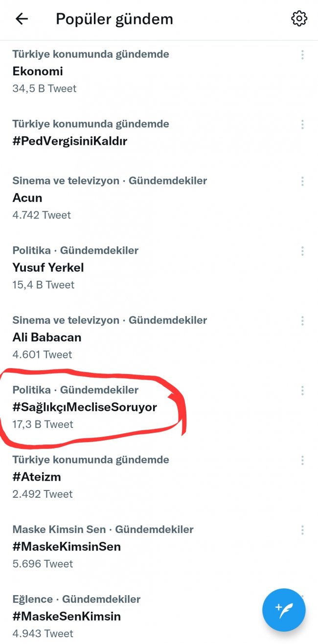Open more options for #SağlıkçıMecliseSoruyor trend
This screenshot has height=644, width=318.
coord(302,391)
